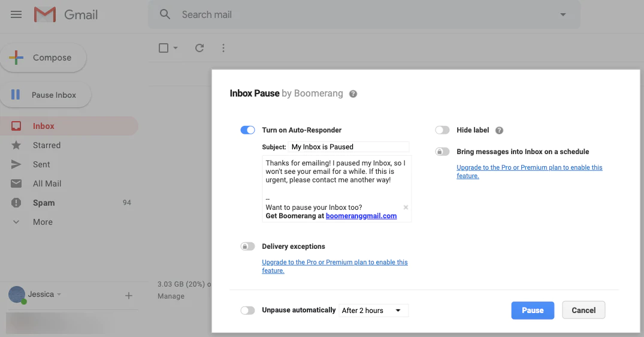Click the Inbox Pause help question icon
644x337 pixels.
[353, 94]
